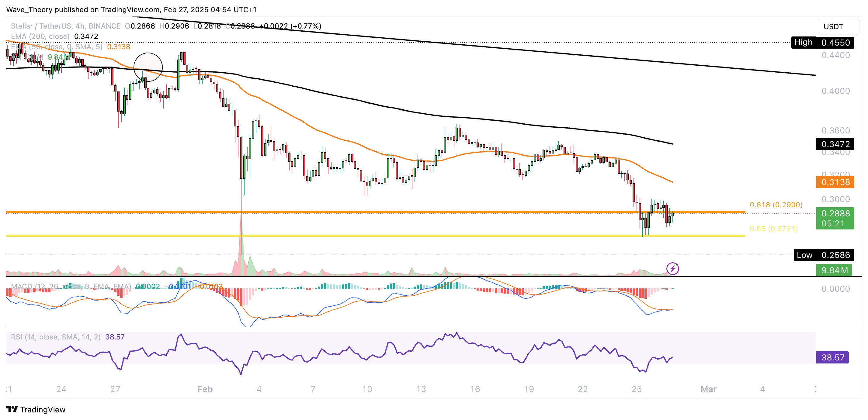Screen dimensions: 868x420
Task: Click the purple lightning bolt event icon
Action: click(672, 269)
